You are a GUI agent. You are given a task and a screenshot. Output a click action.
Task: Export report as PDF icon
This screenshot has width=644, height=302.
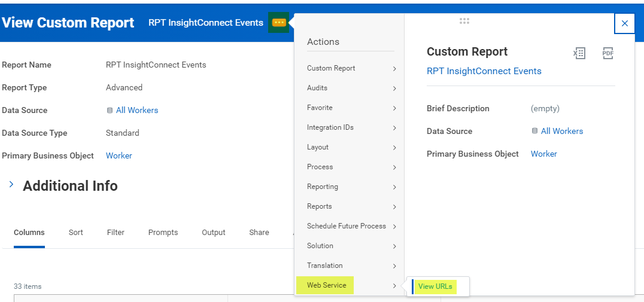[x=607, y=54]
